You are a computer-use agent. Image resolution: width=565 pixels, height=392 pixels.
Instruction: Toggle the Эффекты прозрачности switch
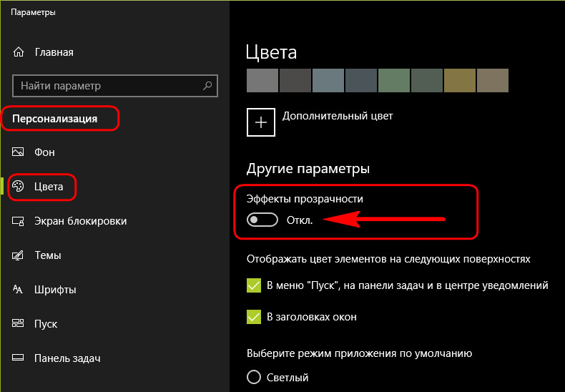pos(262,220)
